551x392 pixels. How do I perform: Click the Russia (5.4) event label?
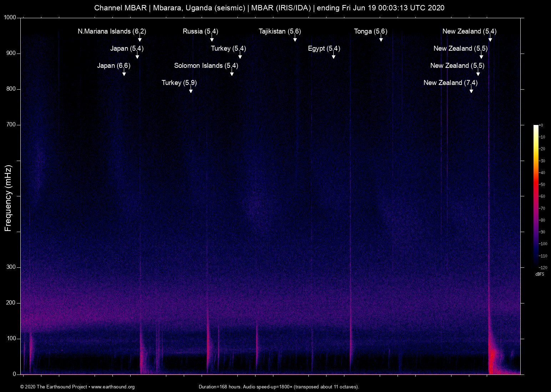click(200, 31)
